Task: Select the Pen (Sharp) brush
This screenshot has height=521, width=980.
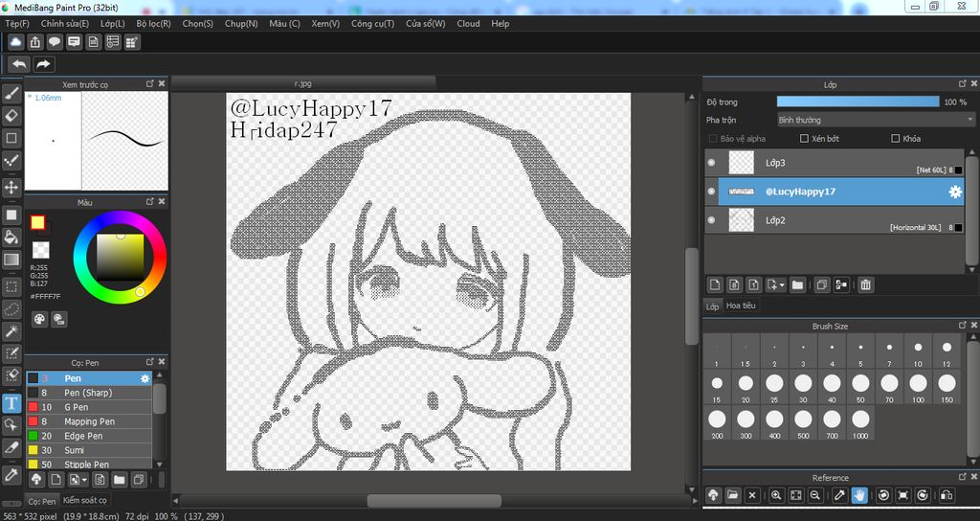Action: click(x=89, y=393)
